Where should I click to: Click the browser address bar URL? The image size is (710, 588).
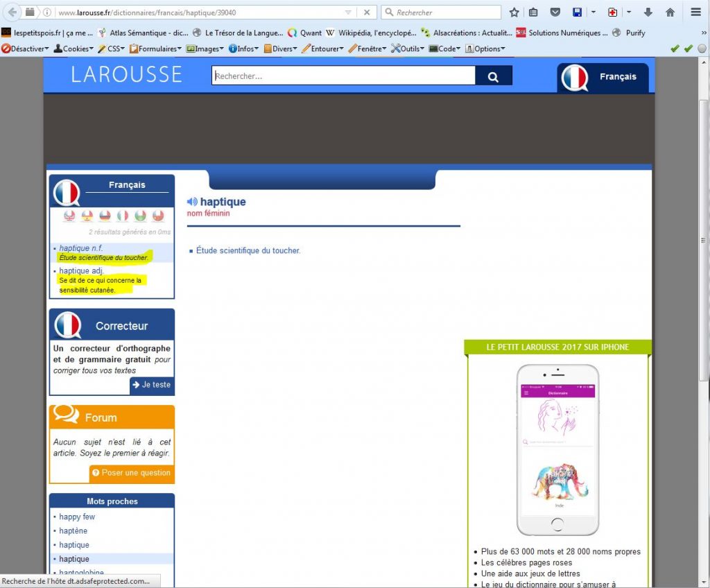[147, 12]
